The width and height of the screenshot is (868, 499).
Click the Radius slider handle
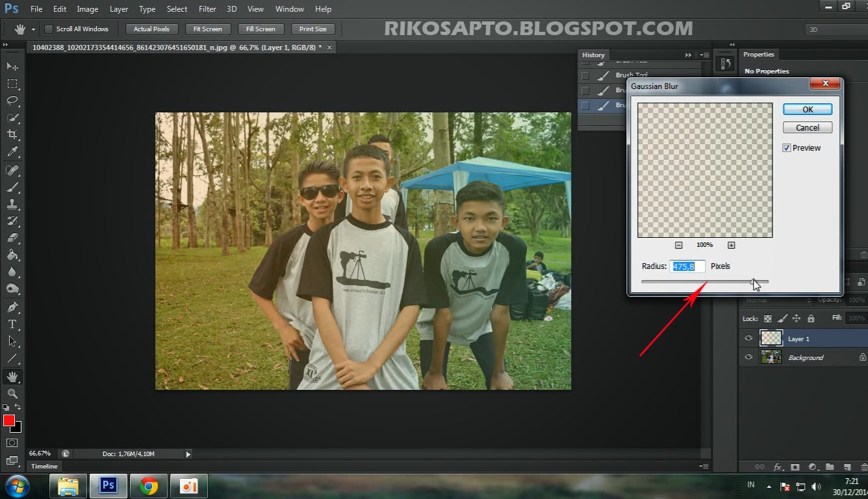click(754, 281)
